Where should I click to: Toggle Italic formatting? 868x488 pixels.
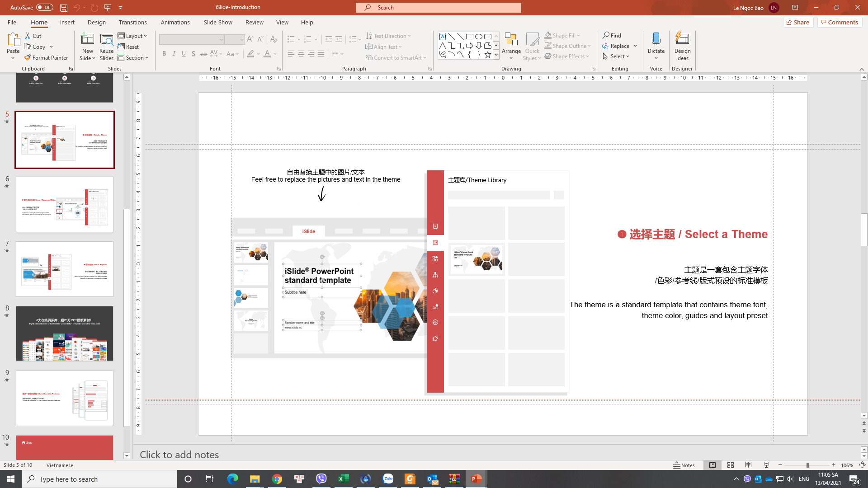point(174,54)
